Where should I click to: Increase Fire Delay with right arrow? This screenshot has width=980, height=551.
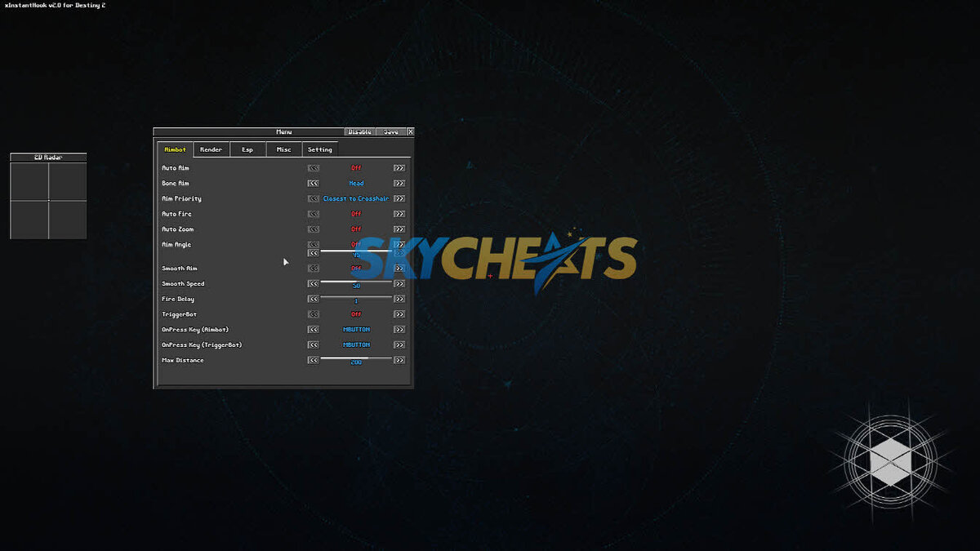(x=399, y=300)
